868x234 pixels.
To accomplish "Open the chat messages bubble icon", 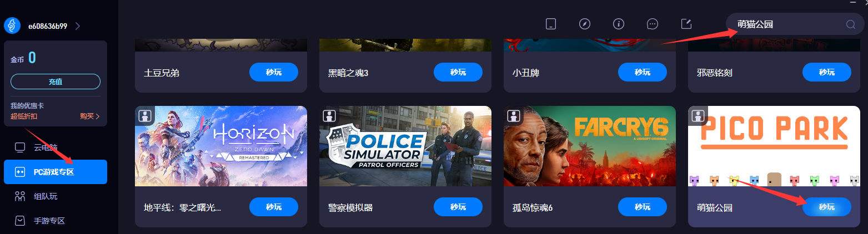I will (x=653, y=24).
